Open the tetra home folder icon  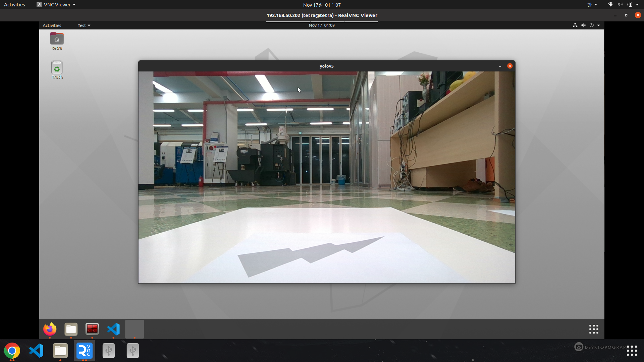57,39
